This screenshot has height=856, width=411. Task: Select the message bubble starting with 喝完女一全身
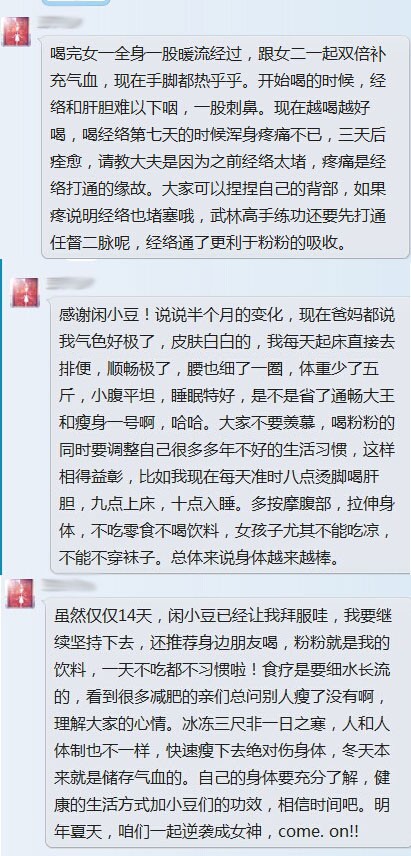pos(225,147)
